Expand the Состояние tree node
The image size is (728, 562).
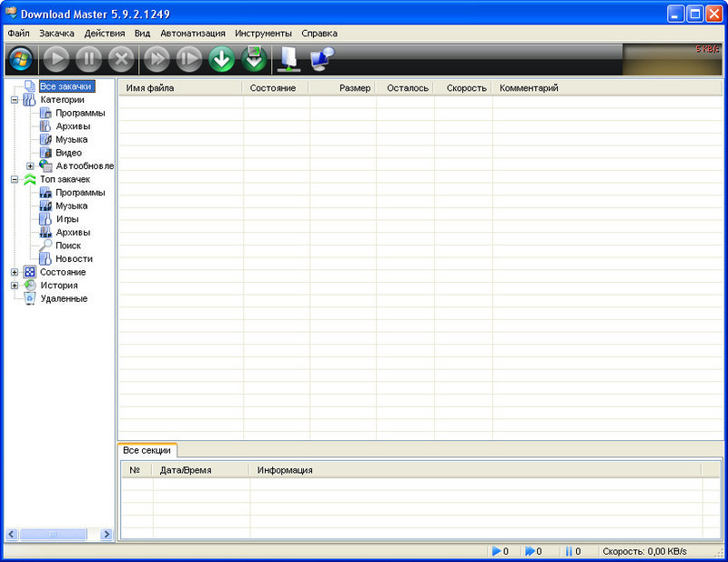[15, 273]
